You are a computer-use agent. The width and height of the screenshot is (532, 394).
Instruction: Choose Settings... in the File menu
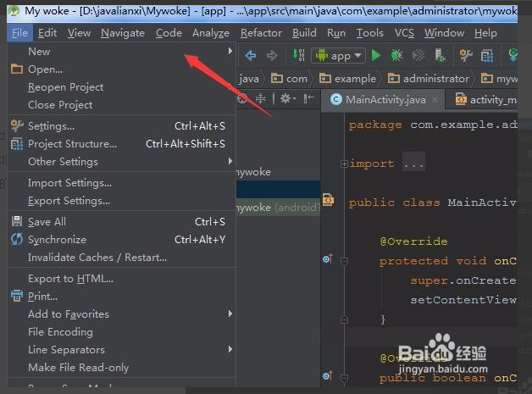click(x=121, y=126)
